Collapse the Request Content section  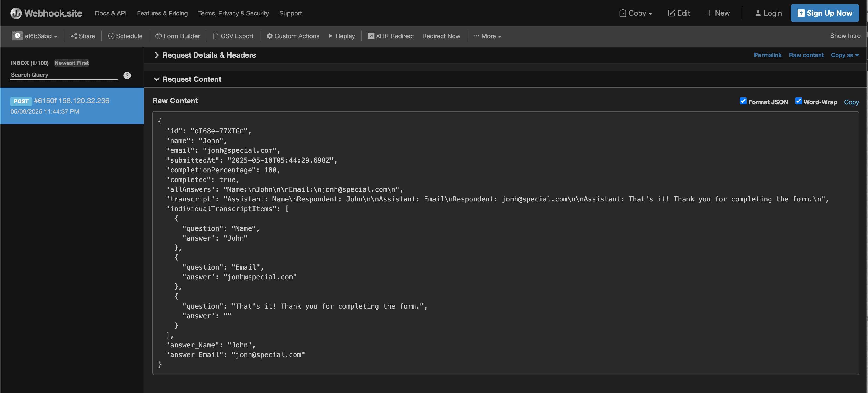(191, 79)
